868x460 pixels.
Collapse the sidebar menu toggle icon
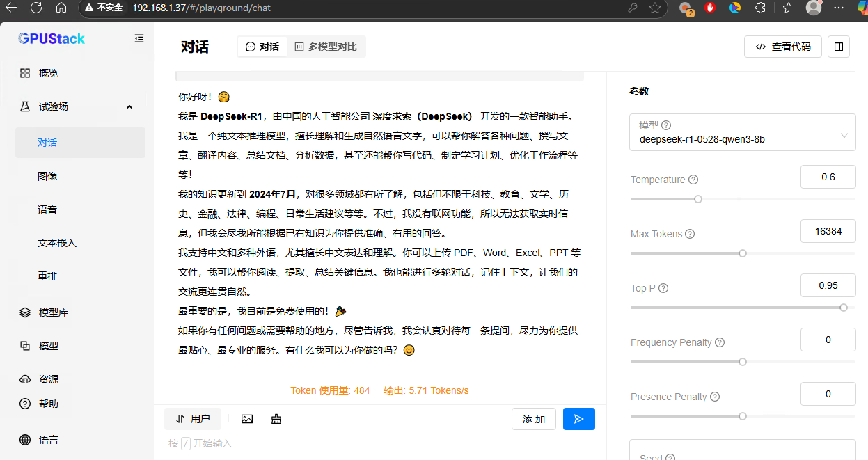click(x=139, y=39)
